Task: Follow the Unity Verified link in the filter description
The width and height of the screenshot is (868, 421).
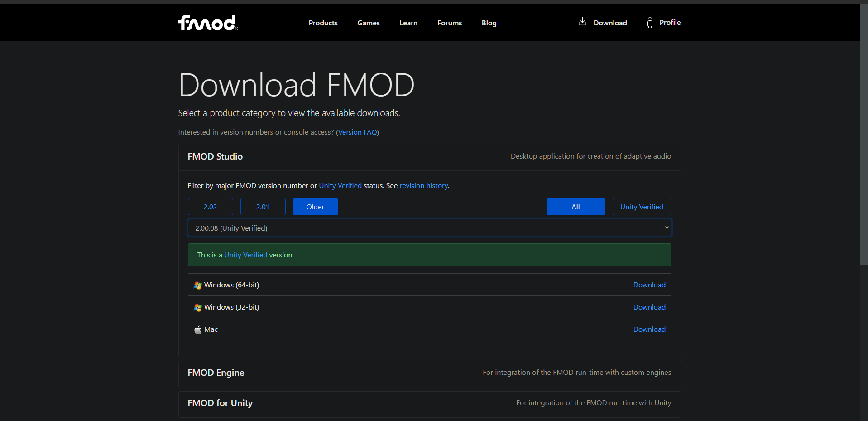Action: tap(340, 186)
